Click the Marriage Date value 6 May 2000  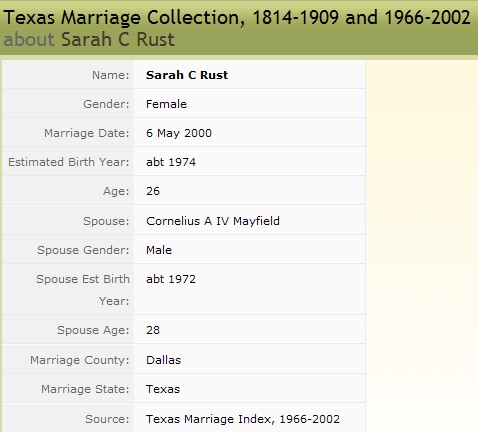[x=179, y=133]
